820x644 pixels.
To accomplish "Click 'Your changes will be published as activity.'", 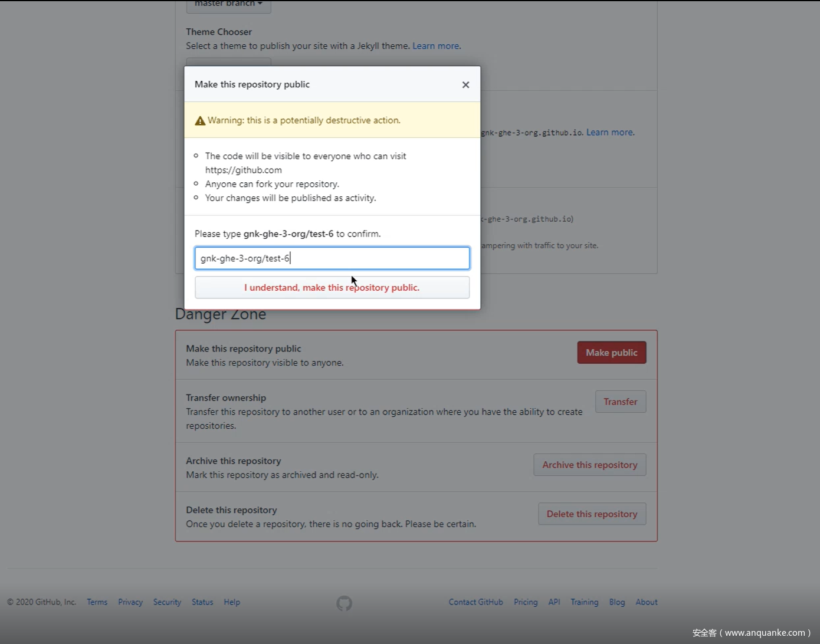I will [290, 198].
